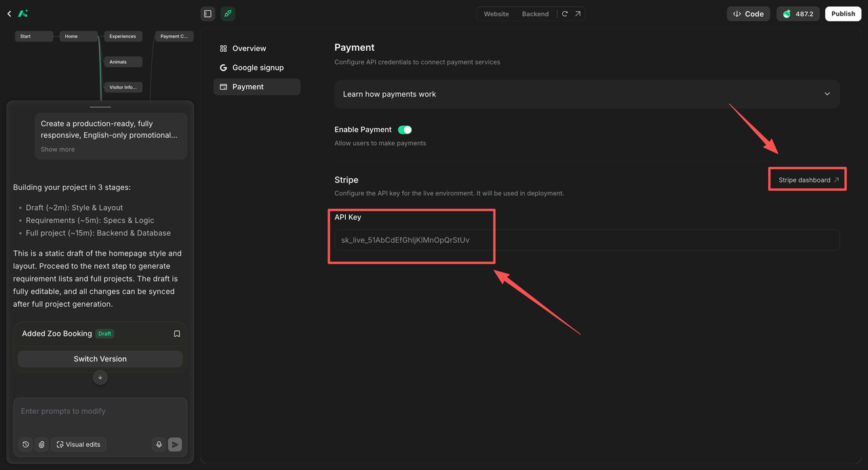Click the Draft badge on version card
The height and width of the screenshot is (470, 868).
click(x=104, y=334)
